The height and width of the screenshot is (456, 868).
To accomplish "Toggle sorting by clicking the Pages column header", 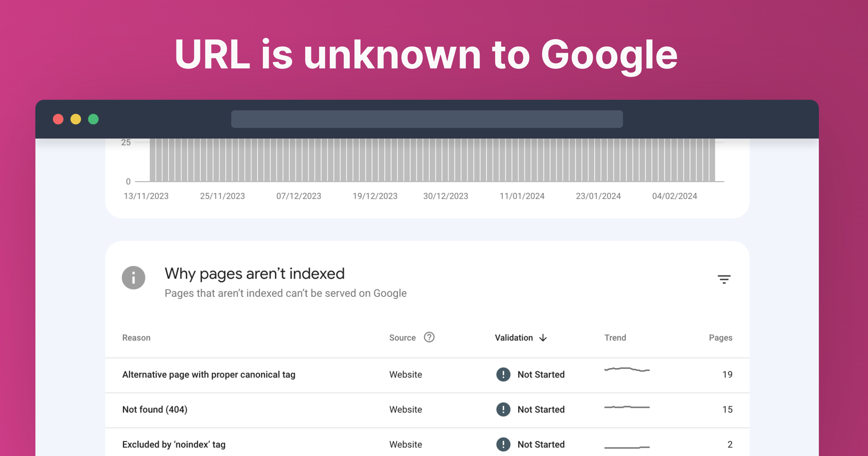I will (721, 337).
